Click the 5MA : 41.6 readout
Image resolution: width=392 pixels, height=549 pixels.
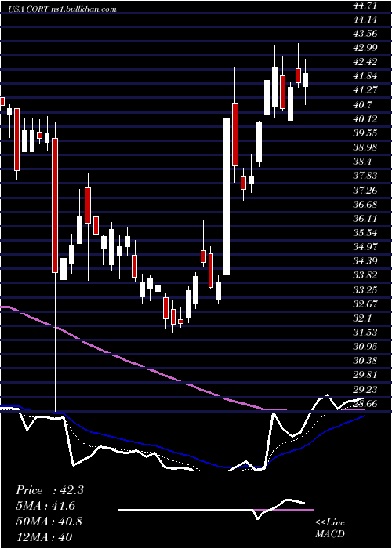(45, 506)
